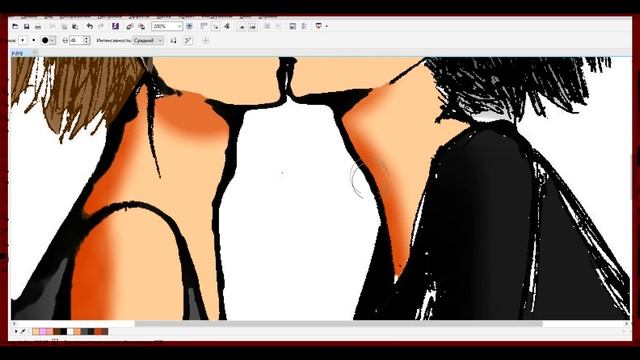Click the Import icon in the toolbar
This screenshot has height=360, width=640.
coord(130,27)
